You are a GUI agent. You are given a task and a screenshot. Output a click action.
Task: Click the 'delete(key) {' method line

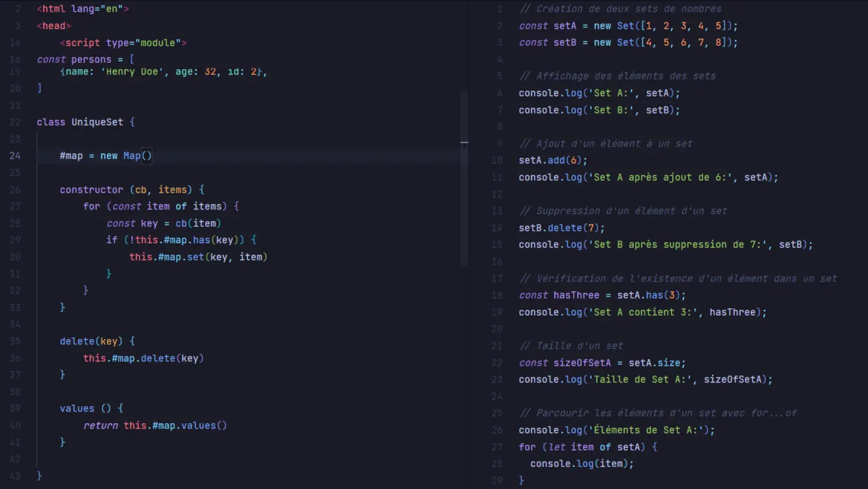tap(97, 341)
